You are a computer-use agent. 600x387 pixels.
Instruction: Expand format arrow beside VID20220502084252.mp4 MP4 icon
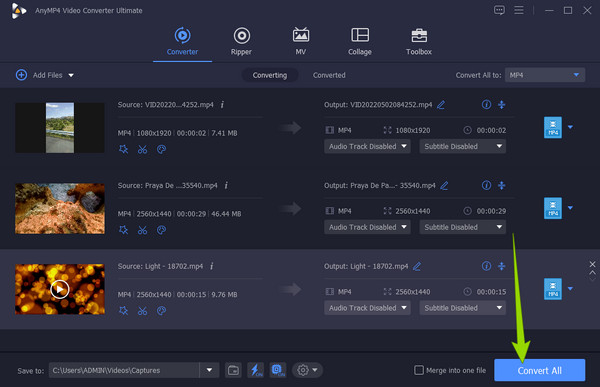tap(571, 127)
